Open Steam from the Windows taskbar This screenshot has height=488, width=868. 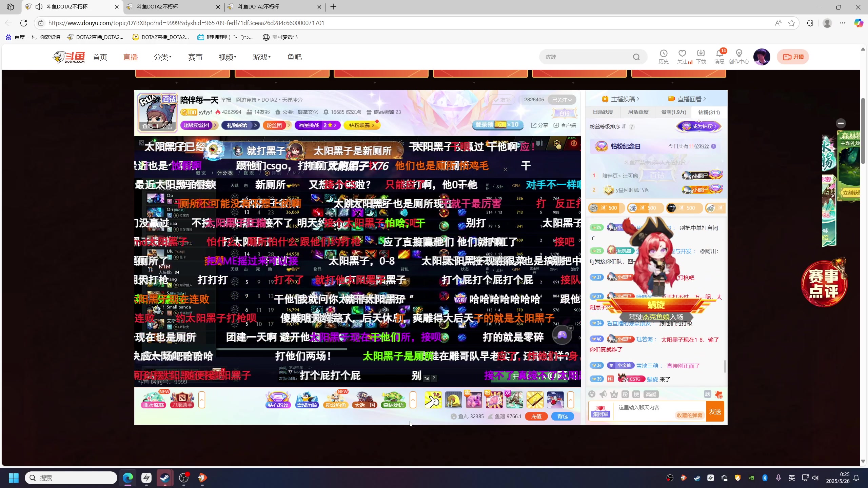[165, 478]
